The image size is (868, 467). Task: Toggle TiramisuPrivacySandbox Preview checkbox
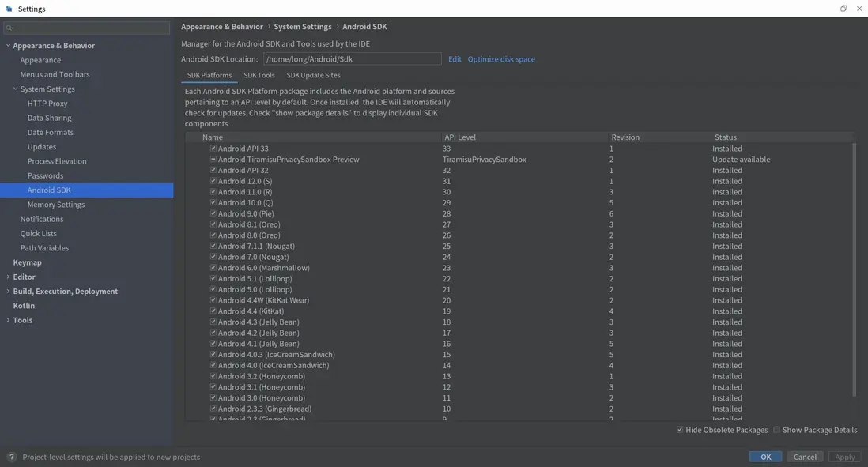coord(213,160)
